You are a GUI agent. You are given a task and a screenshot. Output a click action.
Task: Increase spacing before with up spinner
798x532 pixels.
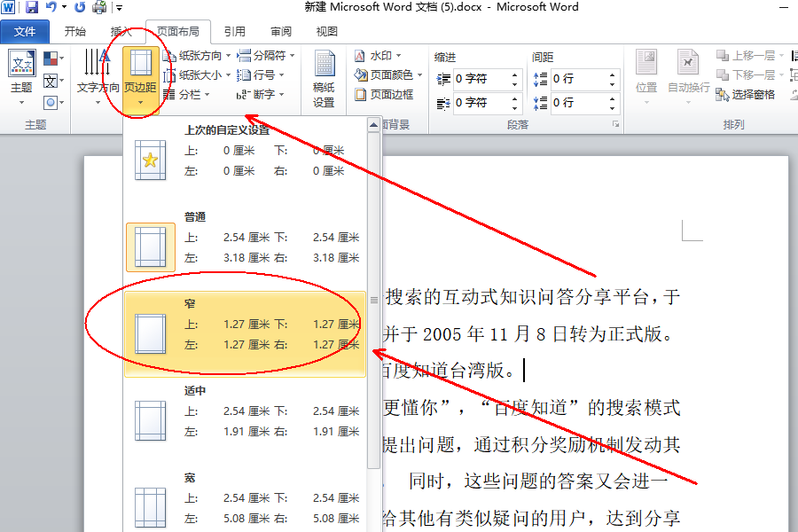(612, 74)
